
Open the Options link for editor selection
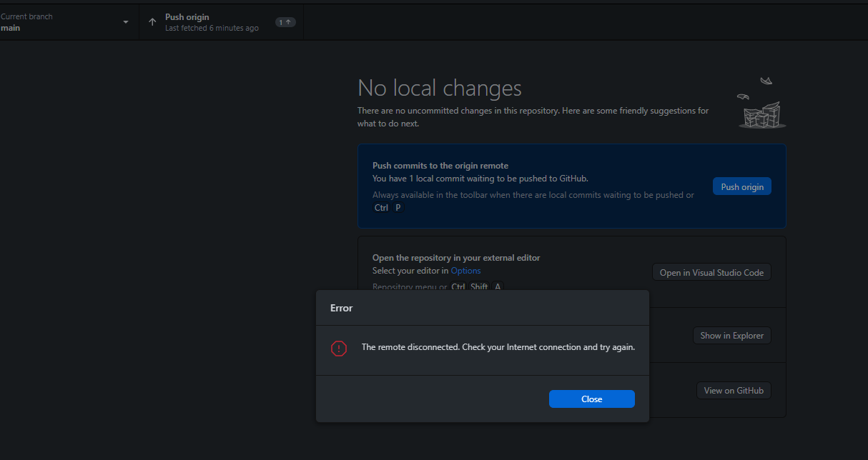click(x=465, y=271)
